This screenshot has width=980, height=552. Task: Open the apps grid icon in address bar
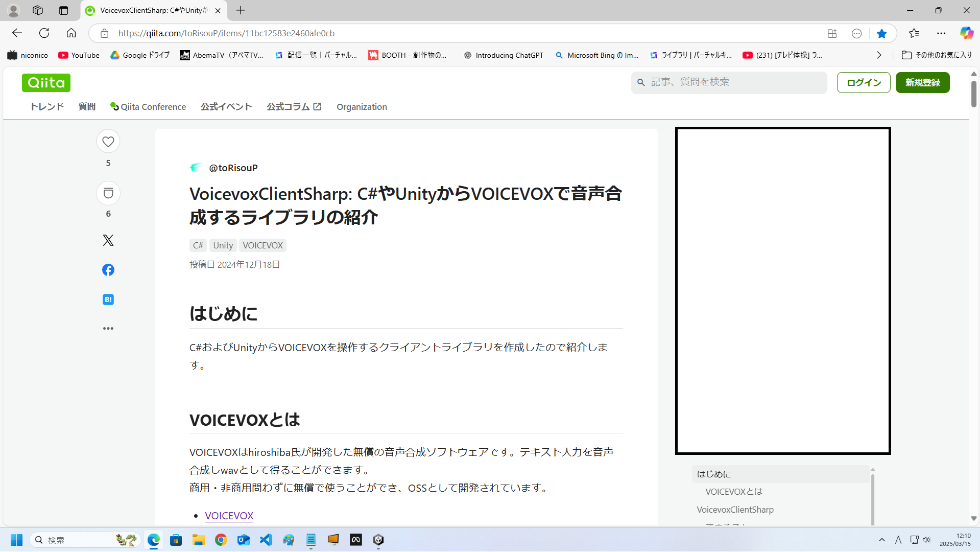pos(832,33)
